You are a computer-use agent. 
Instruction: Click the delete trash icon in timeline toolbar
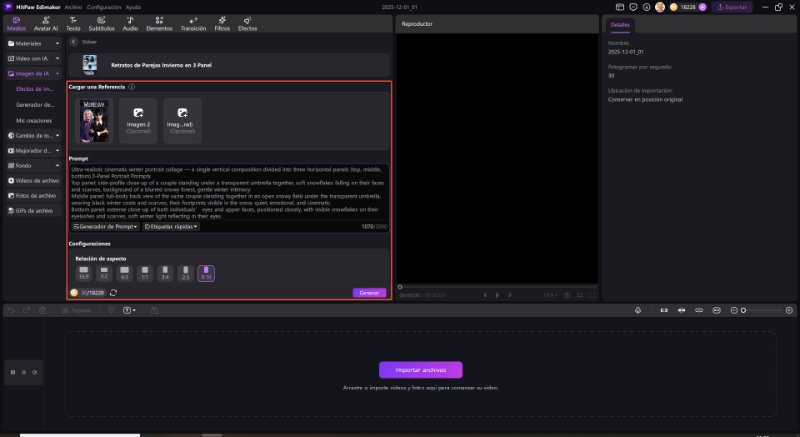pos(42,310)
